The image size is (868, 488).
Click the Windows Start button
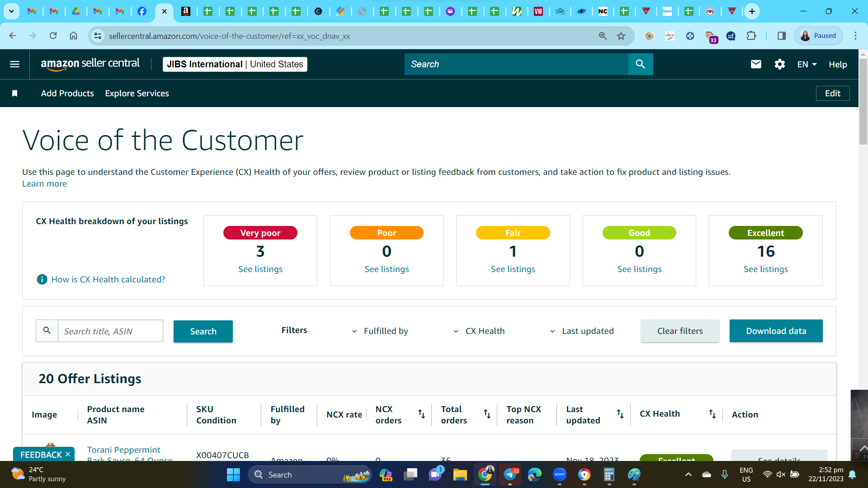tap(233, 474)
